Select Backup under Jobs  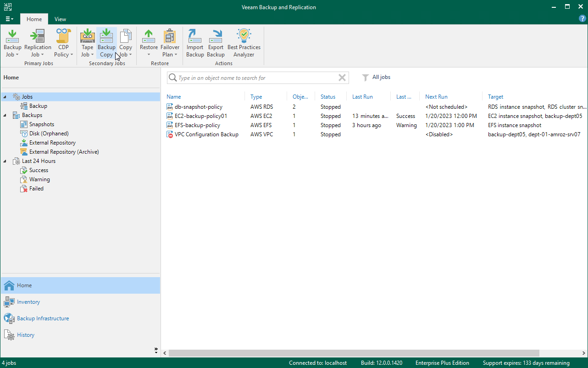tap(38, 106)
